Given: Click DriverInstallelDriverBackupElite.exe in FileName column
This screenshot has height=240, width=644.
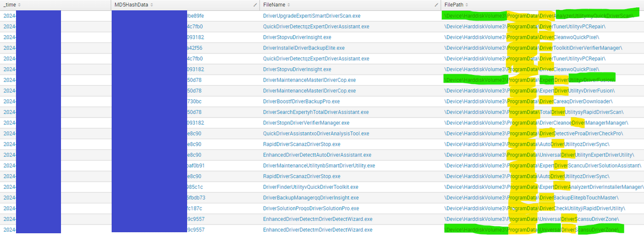Looking at the screenshot, I should pos(303,48).
